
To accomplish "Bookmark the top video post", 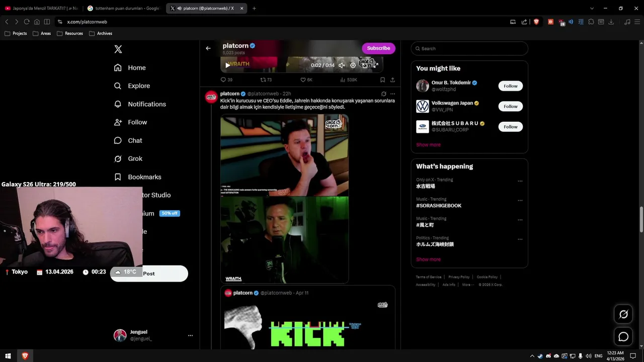I will [382, 80].
